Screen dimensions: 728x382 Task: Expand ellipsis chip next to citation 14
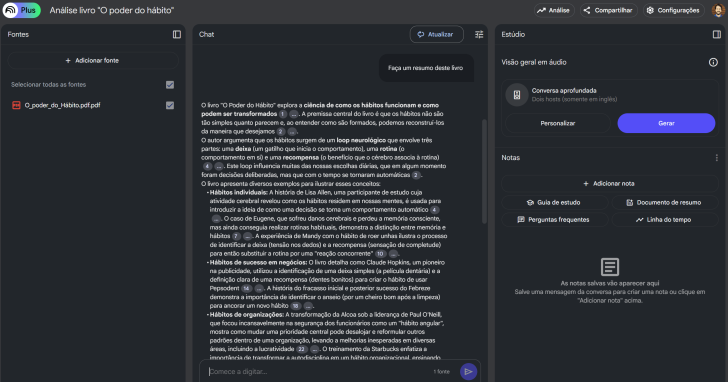click(259, 289)
